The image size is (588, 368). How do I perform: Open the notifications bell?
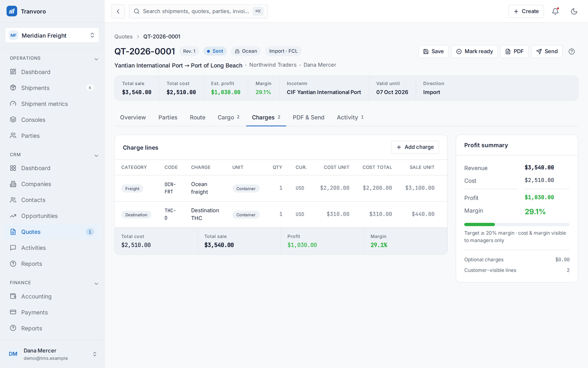pos(555,11)
